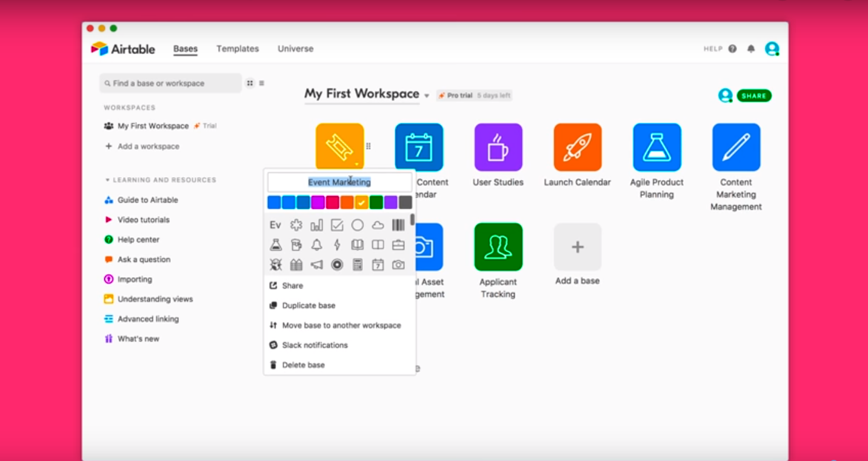Open My First Workspace dropdown arrow
868x461 pixels.
point(427,96)
